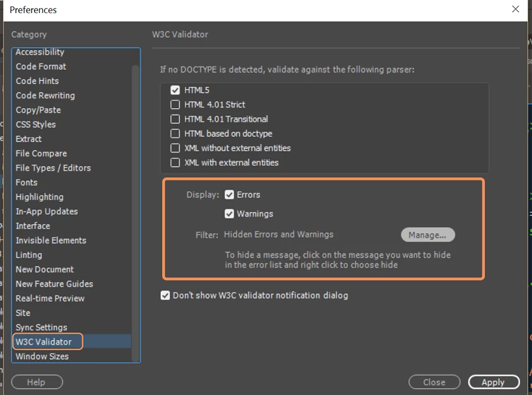
Task: Open the Fonts category
Action: [x=72, y=182]
